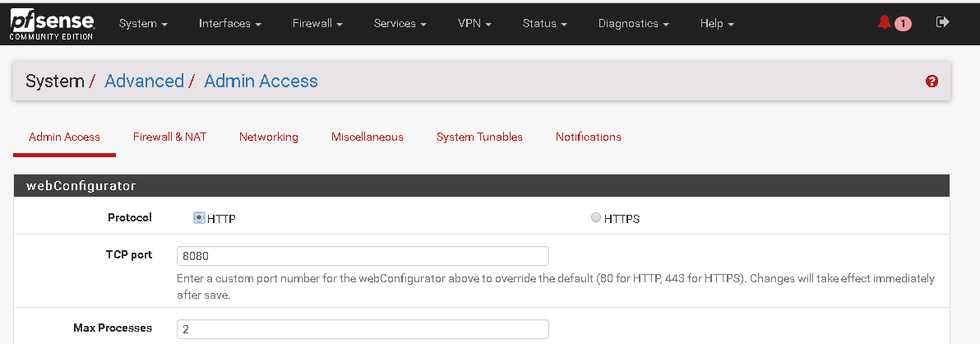Image resolution: width=980 pixels, height=344 pixels.
Task: Click the pfSense Community Edition logo
Action: [x=52, y=25]
